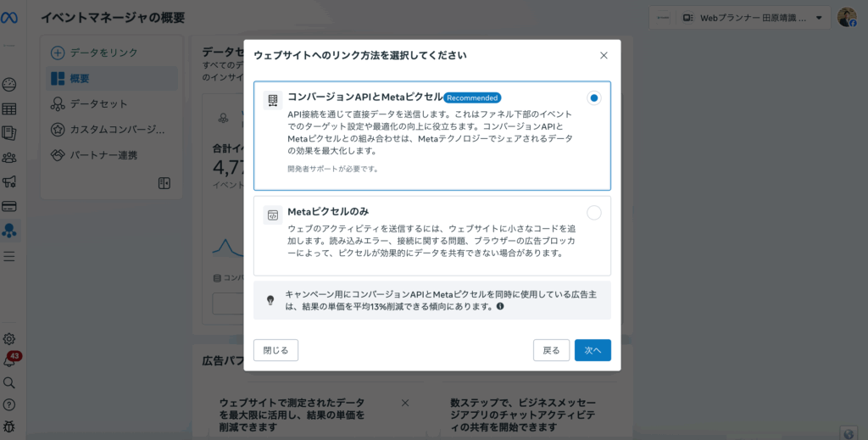Screen dimensions: 868x440
Task: Click the info icon after 13% cost text
Action: [500, 306]
